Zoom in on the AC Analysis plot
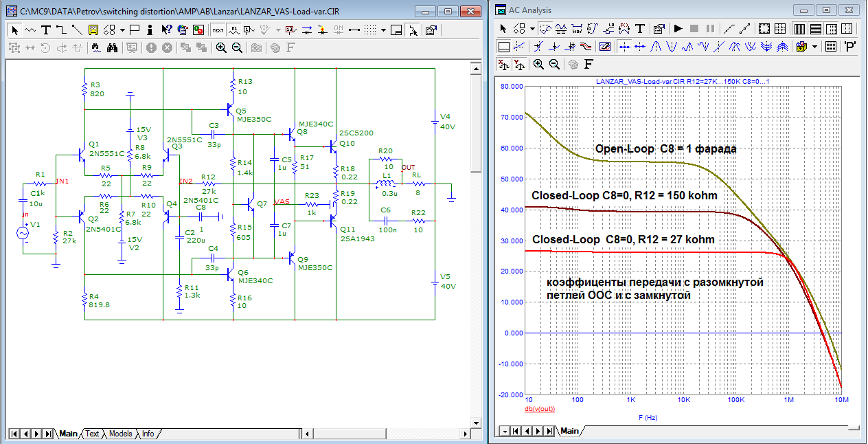 [x=538, y=64]
